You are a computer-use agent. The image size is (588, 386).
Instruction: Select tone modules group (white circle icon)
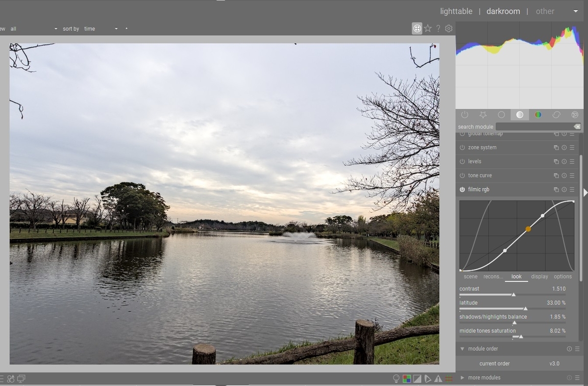point(519,115)
